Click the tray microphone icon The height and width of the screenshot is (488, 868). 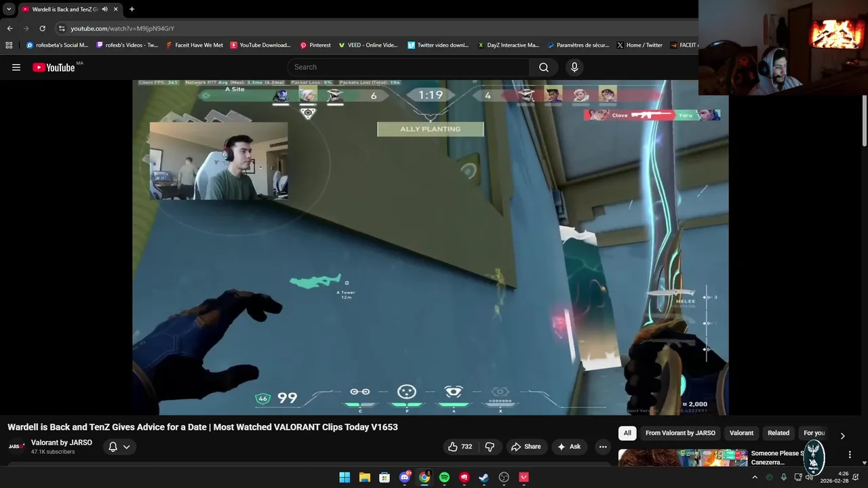tap(784, 477)
